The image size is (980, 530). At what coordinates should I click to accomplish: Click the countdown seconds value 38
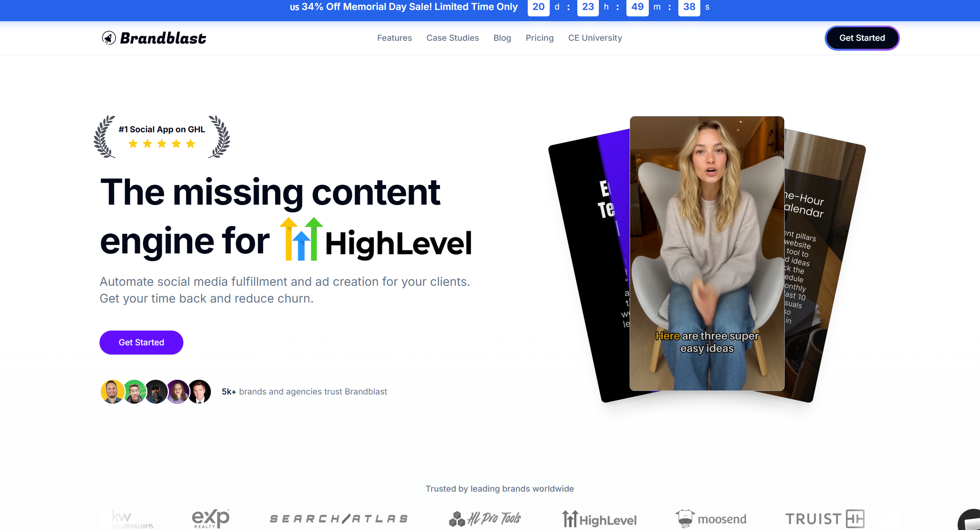[x=689, y=7]
